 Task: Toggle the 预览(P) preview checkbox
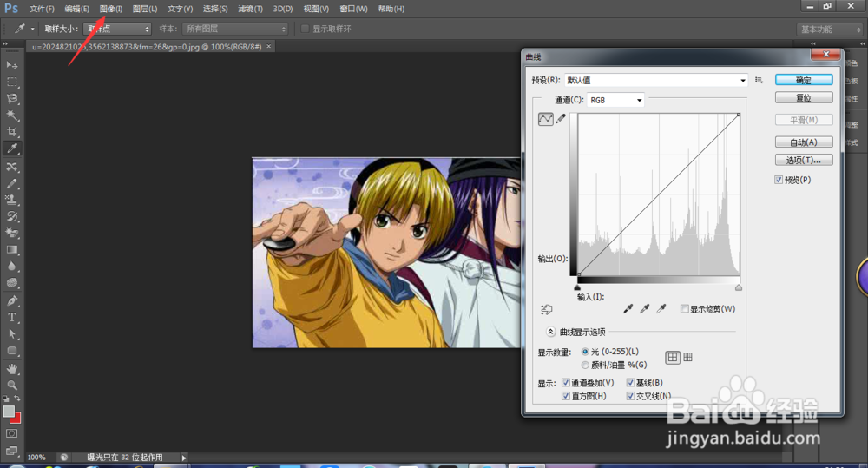pyautogui.click(x=779, y=180)
